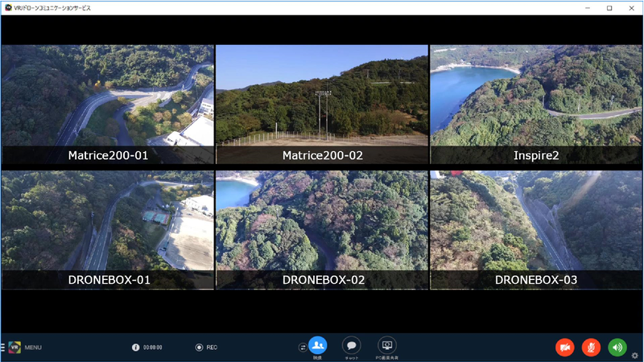Click the VR logo beside MENU

(x=14, y=348)
